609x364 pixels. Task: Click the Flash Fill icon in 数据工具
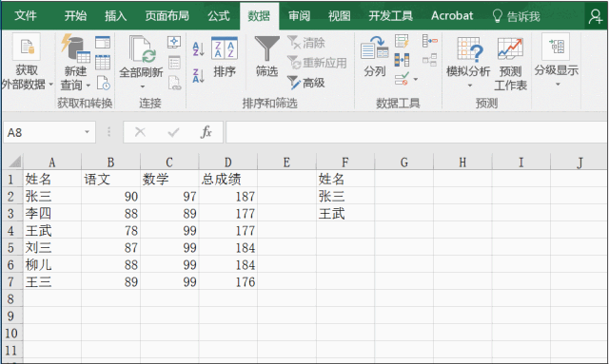(402, 41)
